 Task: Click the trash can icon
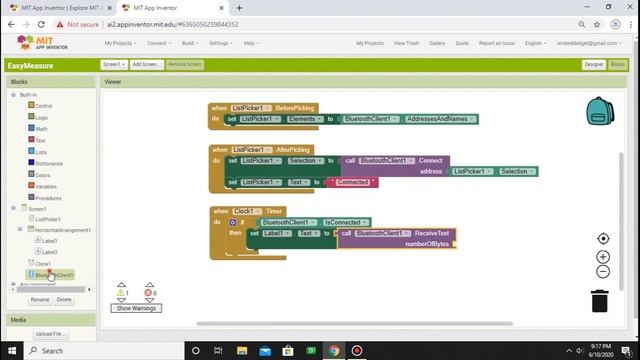pyautogui.click(x=600, y=301)
